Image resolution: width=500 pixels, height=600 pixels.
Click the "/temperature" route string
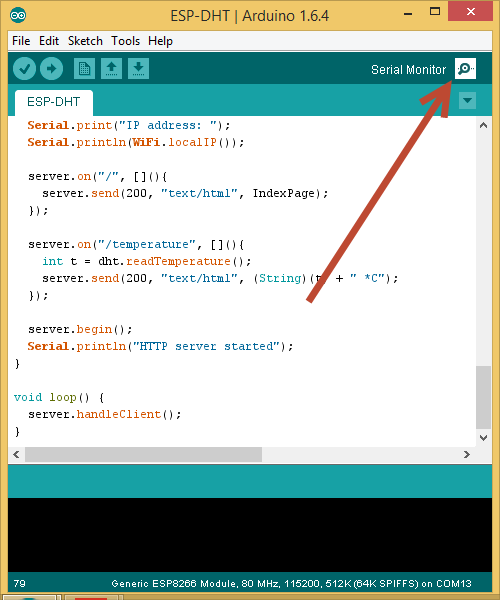click(147, 245)
